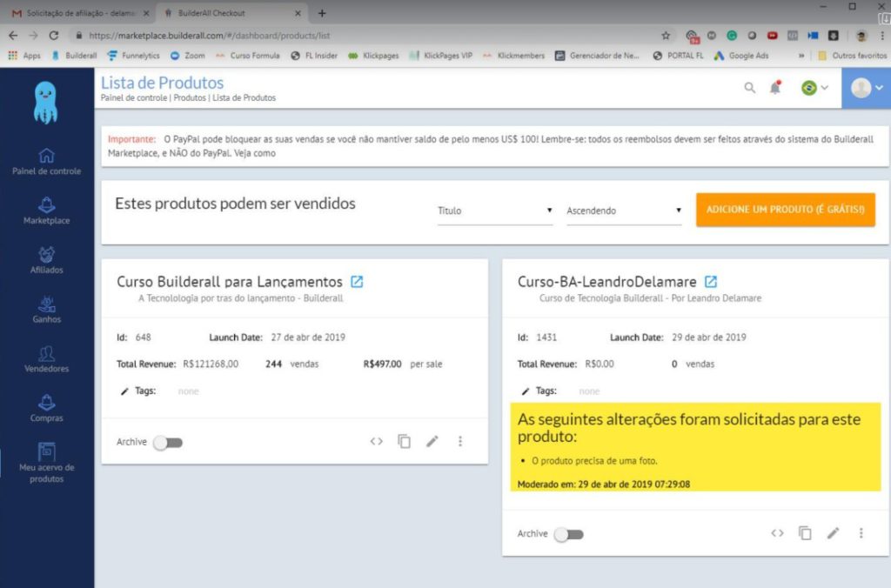This screenshot has height=588, width=891.
Task: Expand hidden bookmarks overflow chevron
Action: tap(801, 56)
